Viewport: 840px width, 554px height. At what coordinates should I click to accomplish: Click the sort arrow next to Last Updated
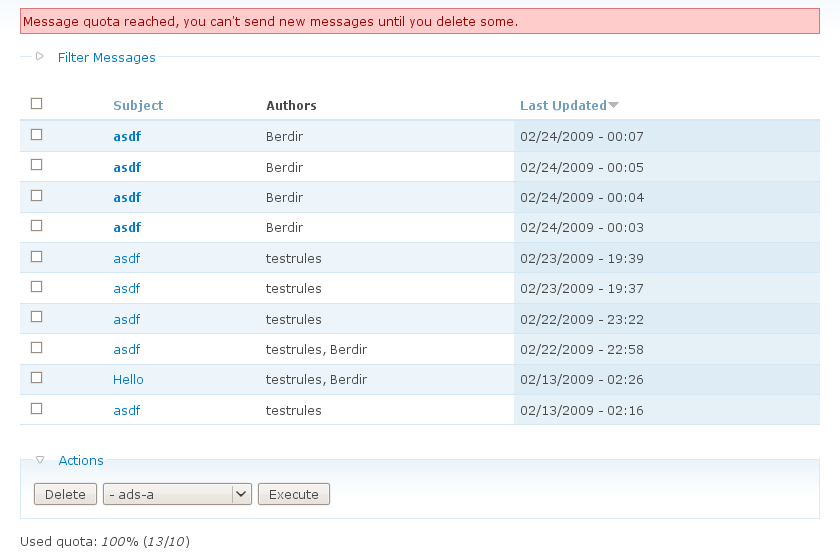click(614, 105)
